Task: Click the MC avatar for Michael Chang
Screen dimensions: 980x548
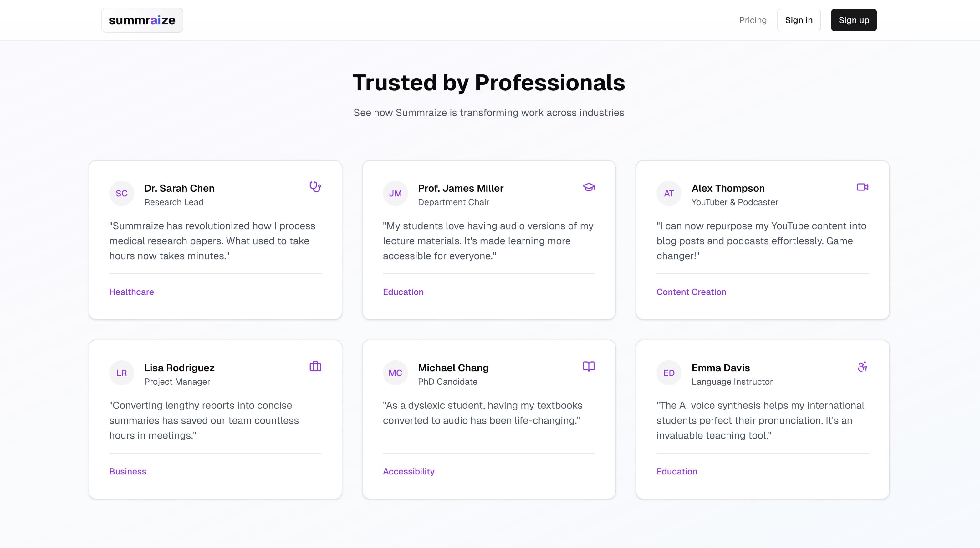Action: (x=395, y=373)
